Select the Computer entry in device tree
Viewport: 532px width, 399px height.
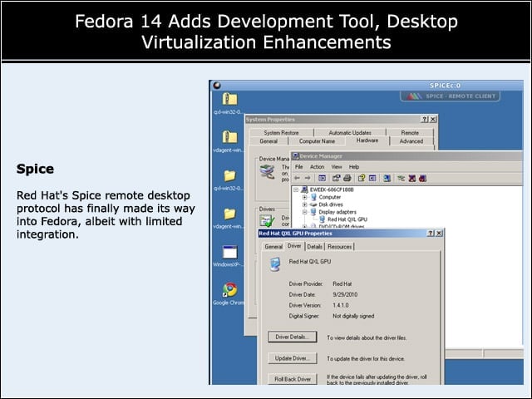click(329, 197)
